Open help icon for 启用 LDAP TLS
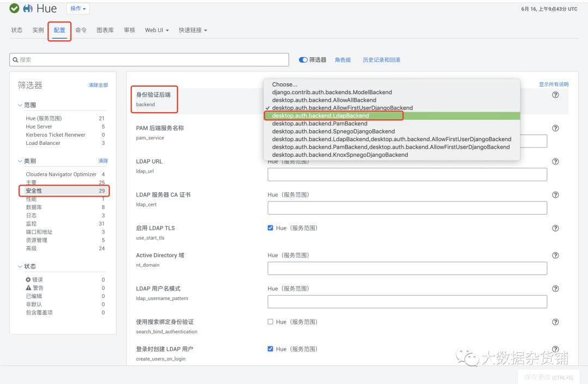 [x=555, y=228]
